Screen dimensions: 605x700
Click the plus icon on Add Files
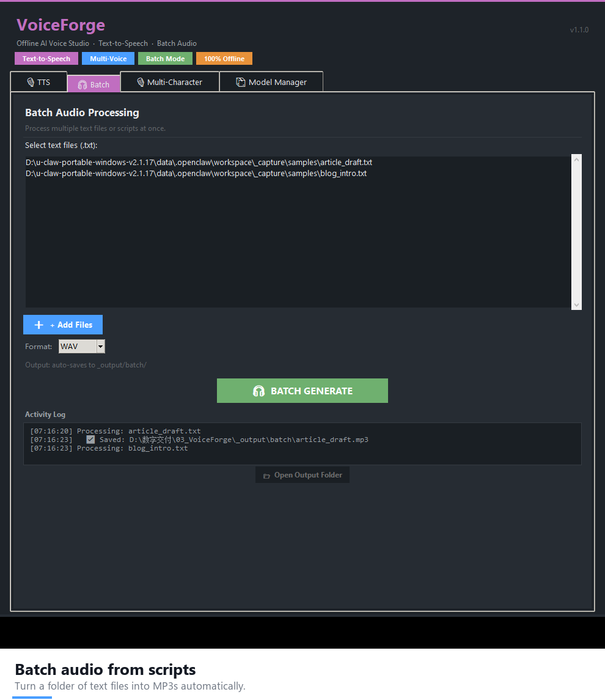click(x=39, y=325)
